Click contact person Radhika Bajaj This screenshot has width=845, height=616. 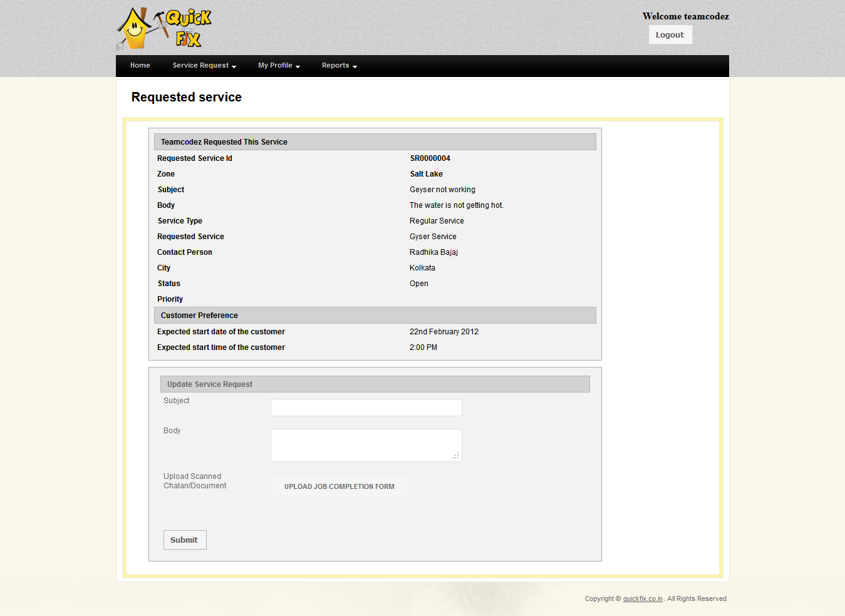[x=434, y=252]
